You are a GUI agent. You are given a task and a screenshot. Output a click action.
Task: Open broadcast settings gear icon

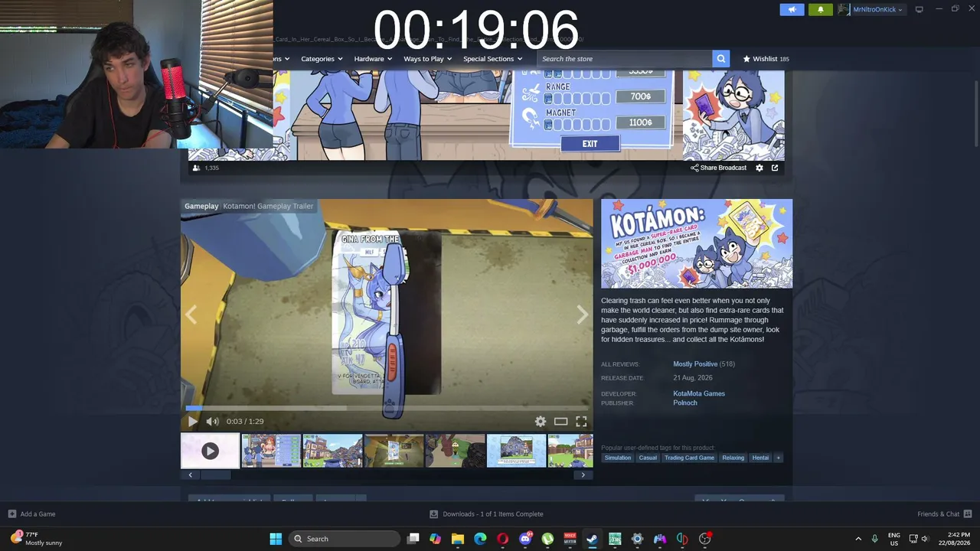click(x=759, y=168)
